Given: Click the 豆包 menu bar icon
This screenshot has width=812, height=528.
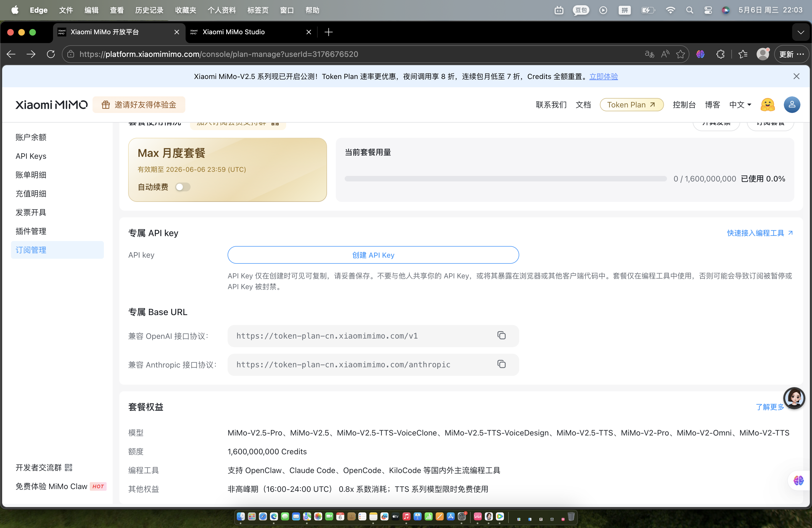Looking at the screenshot, I should tap(581, 10).
